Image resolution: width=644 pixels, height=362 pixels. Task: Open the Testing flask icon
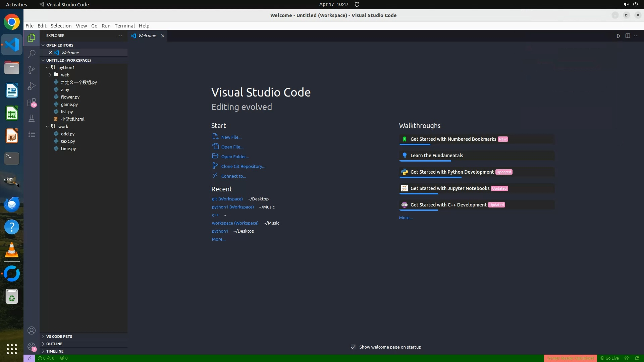pyautogui.click(x=32, y=118)
